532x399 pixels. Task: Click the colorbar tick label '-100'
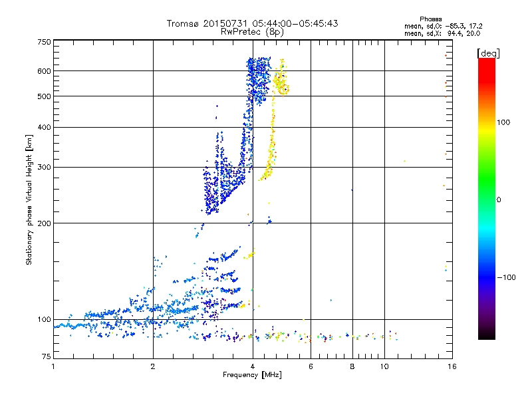point(507,277)
